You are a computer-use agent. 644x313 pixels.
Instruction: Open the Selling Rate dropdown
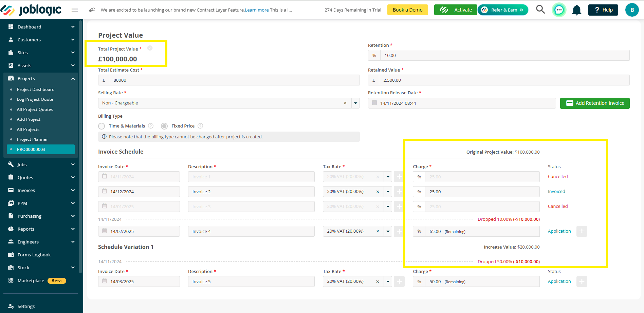pos(355,103)
